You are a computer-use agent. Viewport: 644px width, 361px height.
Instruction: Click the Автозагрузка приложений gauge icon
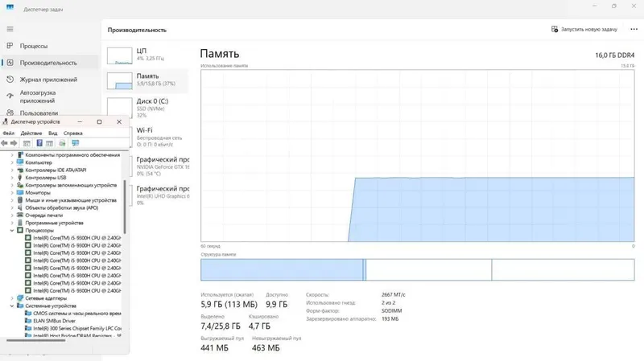pyautogui.click(x=10, y=96)
